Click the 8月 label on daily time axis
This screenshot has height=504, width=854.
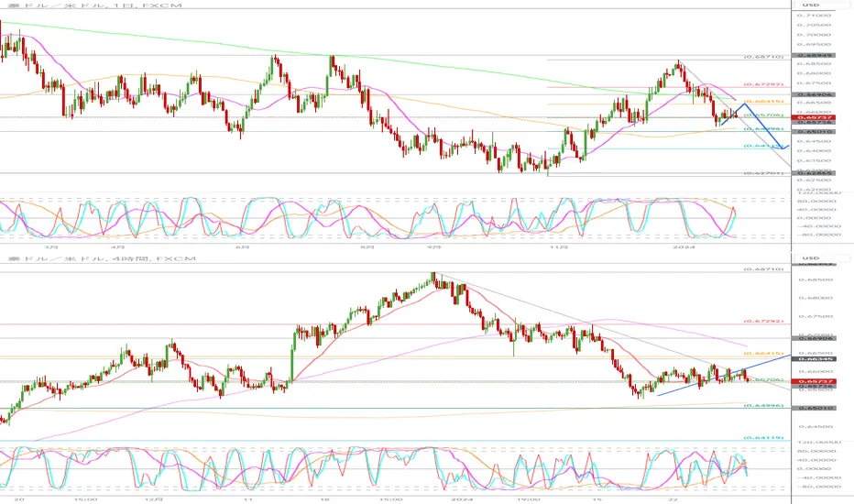[367, 247]
